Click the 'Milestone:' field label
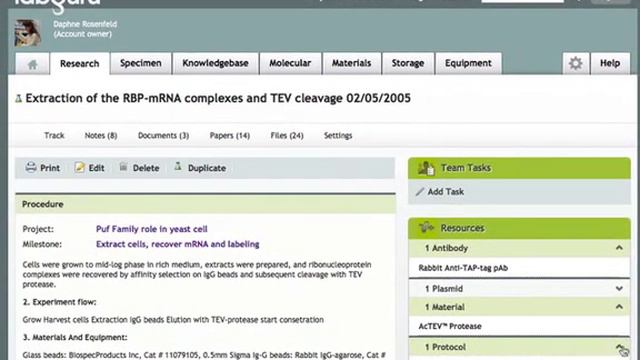The image size is (640, 360). point(42,244)
